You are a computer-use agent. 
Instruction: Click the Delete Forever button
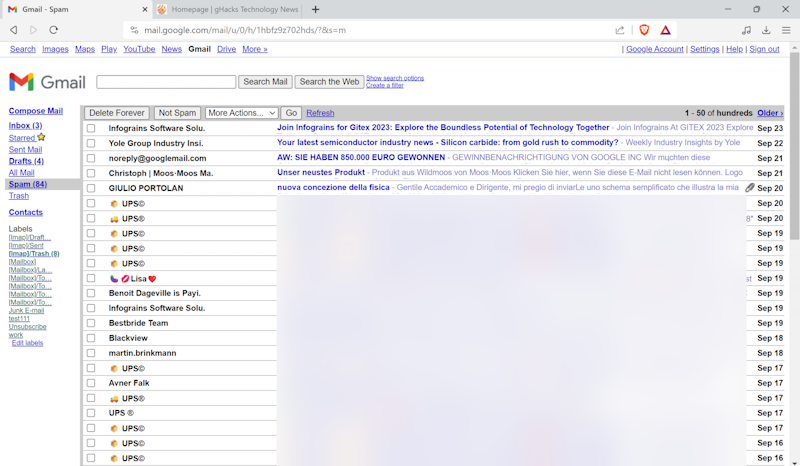pyautogui.click(x=117, y=113)
